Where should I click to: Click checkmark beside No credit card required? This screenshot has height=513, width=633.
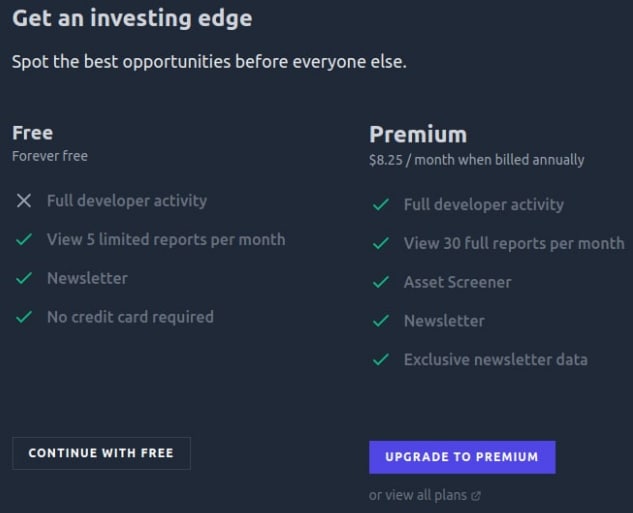pyautogui.click(x=24, y=317)
